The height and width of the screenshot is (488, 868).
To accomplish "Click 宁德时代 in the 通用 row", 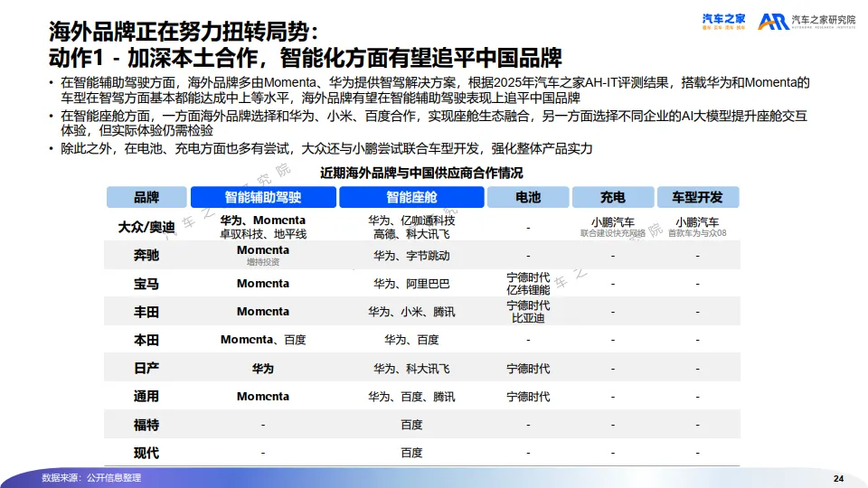I will point(528,397).
